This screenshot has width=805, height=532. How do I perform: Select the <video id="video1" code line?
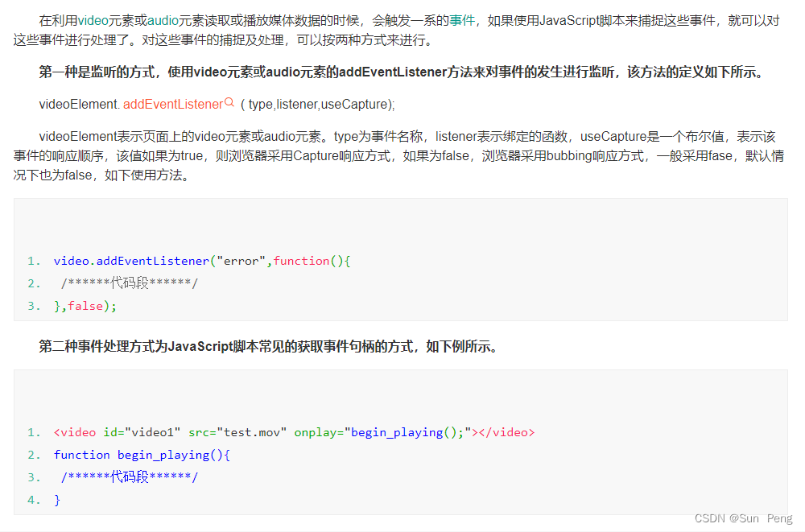point(294,432)
